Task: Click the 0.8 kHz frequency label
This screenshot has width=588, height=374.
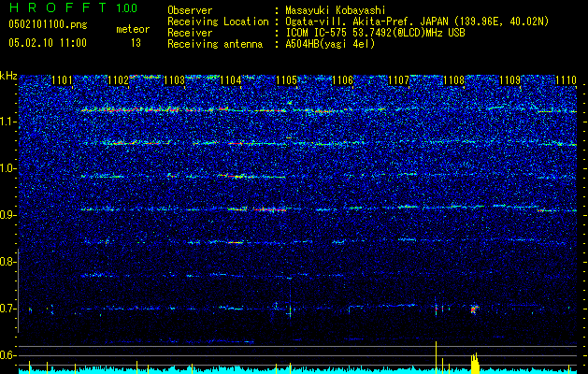Action: coord(7,262)
